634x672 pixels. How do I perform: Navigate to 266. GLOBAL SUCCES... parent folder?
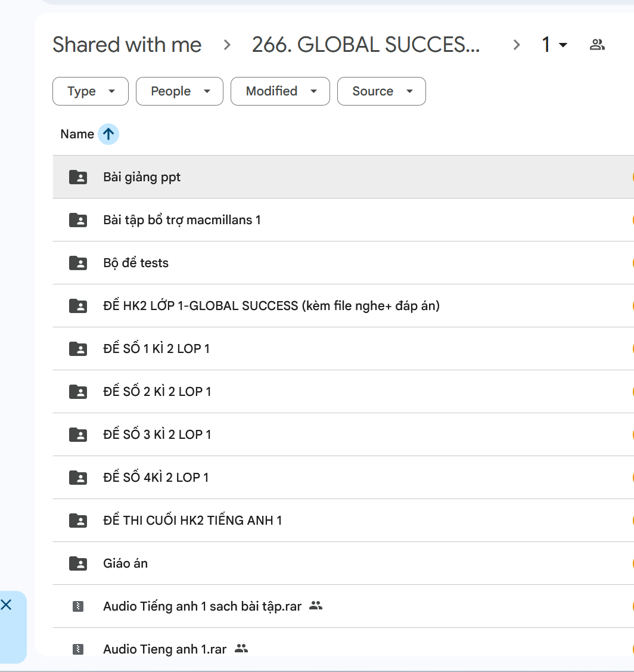pos(365,45)
